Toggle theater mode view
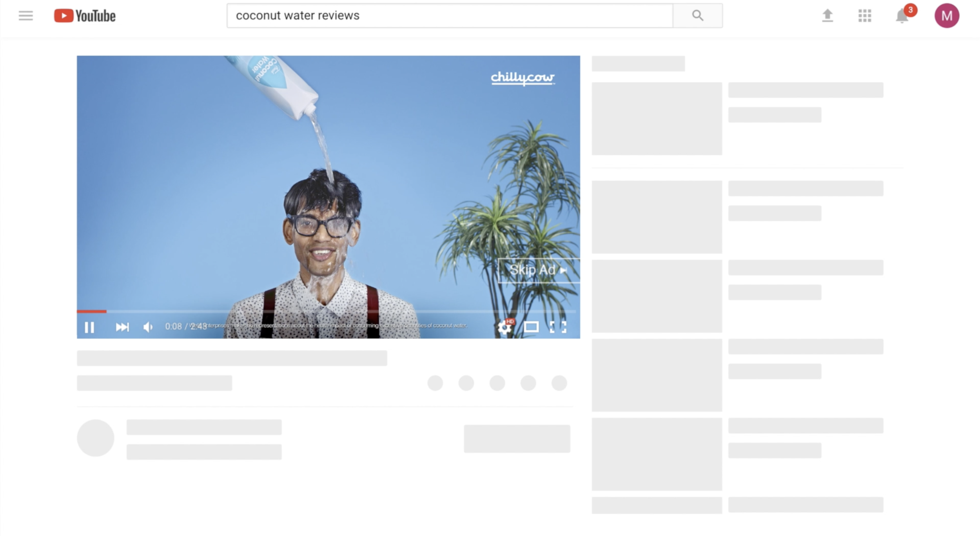Viewport: 980px width, 536px height. click(531, 327)
